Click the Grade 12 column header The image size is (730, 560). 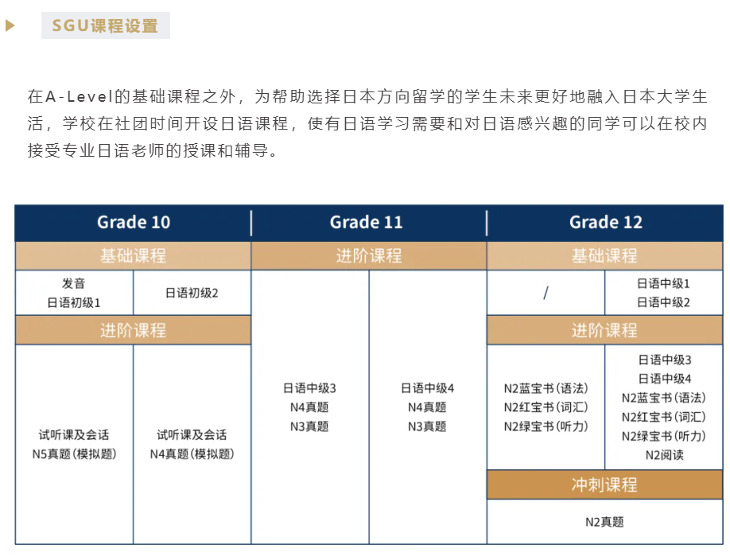pyautogui.click(x=605, y=223)
